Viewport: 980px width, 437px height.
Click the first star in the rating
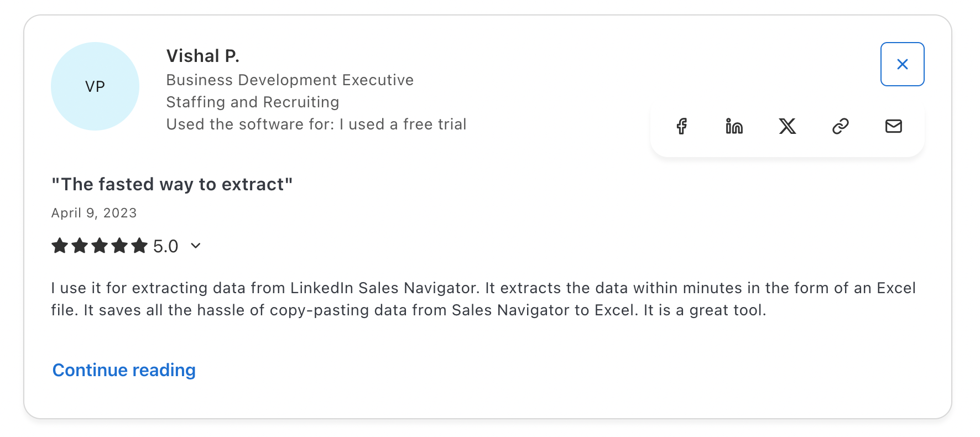pos(60,246)
